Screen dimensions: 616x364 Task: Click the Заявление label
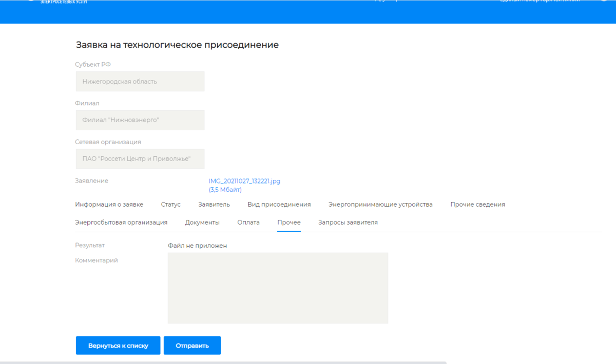pos(91,180)
